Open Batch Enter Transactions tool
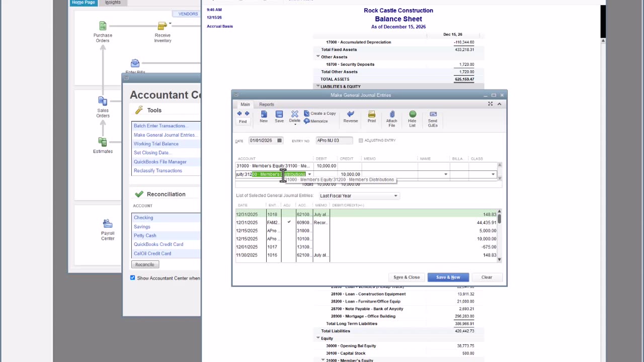 coord(160,126)
